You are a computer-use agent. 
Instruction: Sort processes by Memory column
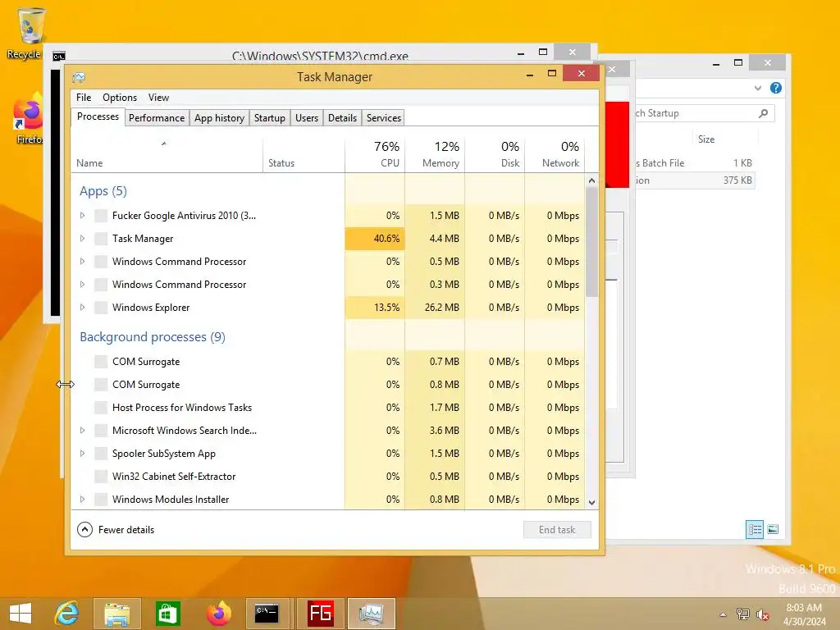point(435,155)
